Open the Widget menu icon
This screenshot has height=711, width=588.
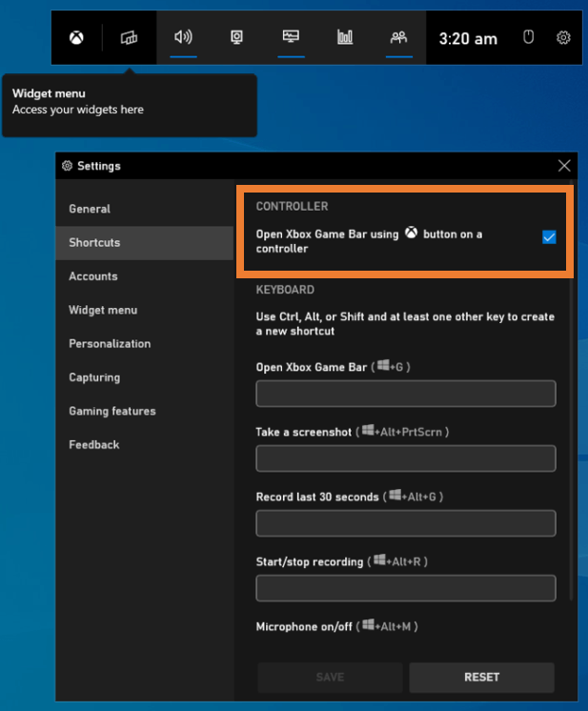(129, 37)
